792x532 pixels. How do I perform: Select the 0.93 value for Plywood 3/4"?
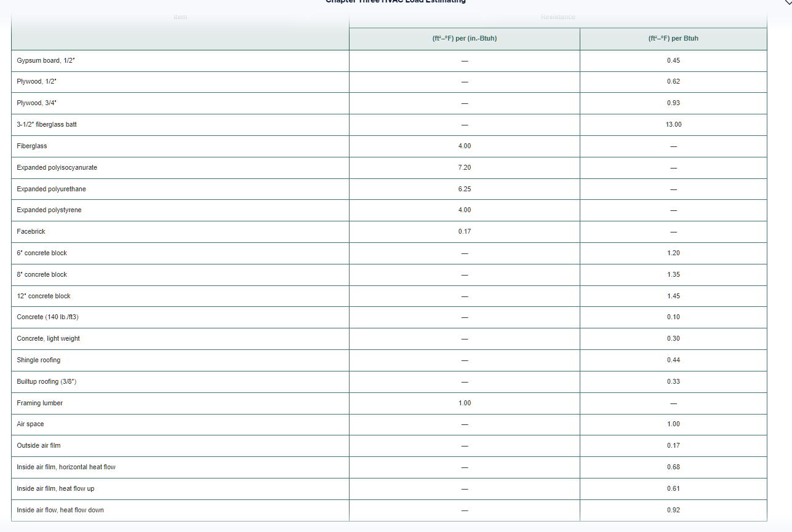673,103
